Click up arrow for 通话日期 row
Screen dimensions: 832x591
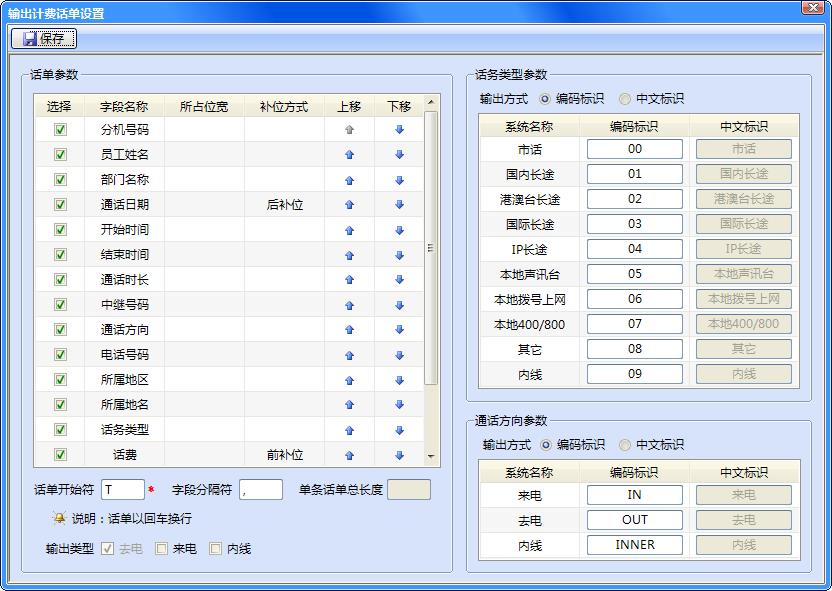point(349,205)
